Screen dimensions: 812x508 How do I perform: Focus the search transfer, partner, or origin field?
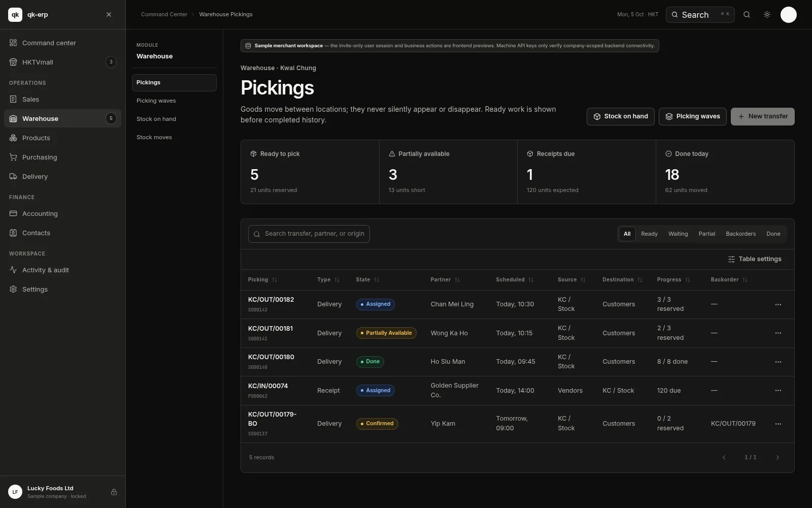309,234
